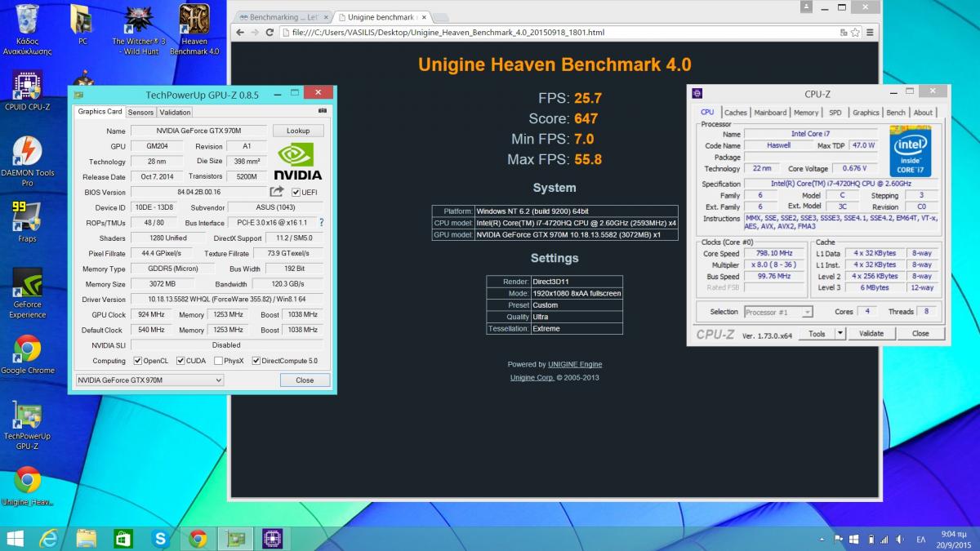Open the GPU selector dropdown in GPU-Z

(149, 380)
